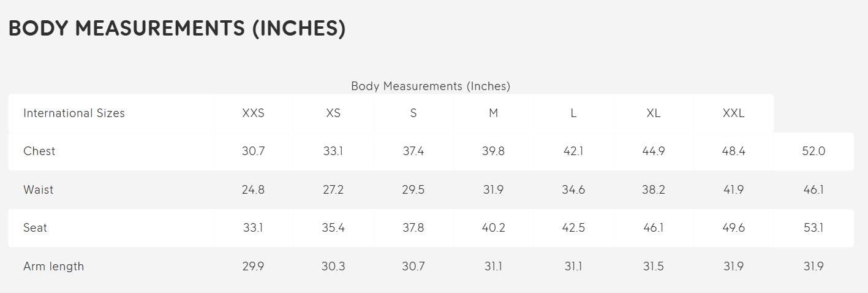Viewport: 868px width, 293px height.
Task: Click the M size column header
Action: [x=494, y=113]
